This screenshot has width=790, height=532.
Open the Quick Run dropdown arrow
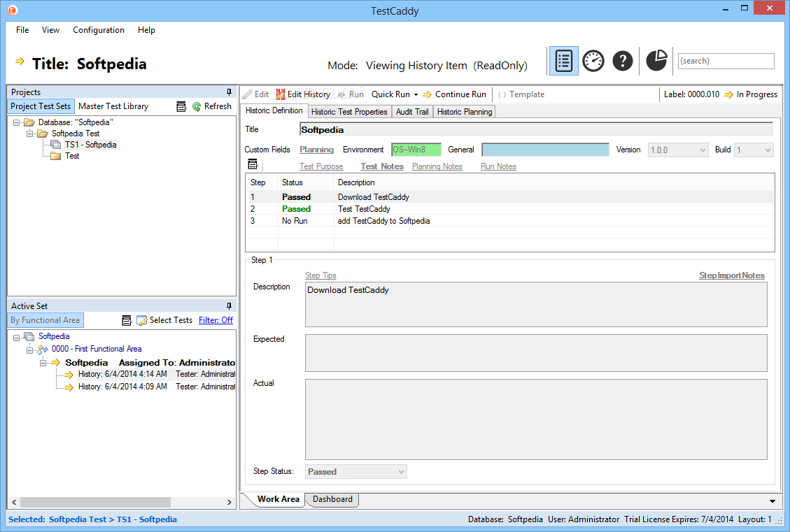(x=416, y=94)
